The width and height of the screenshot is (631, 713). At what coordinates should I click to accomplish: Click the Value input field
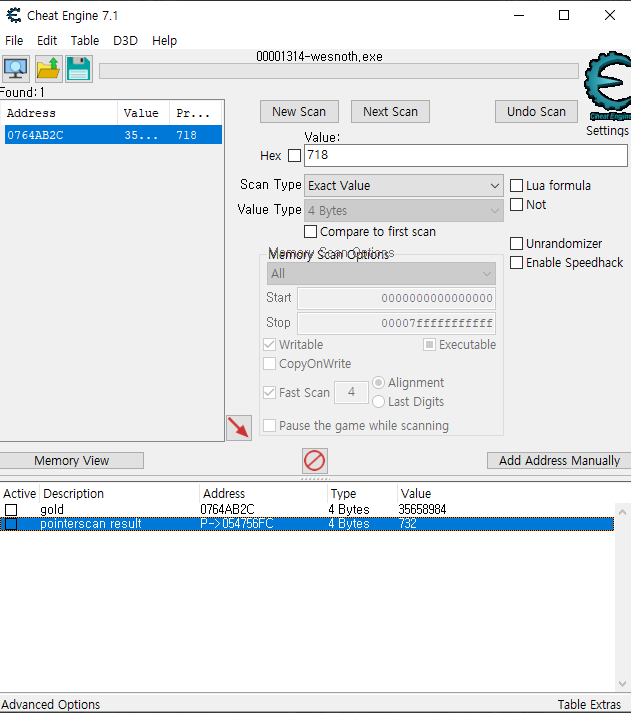coord(466,155)
